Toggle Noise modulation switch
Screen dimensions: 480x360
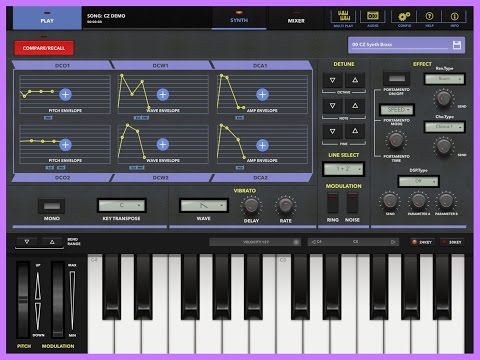352,203
